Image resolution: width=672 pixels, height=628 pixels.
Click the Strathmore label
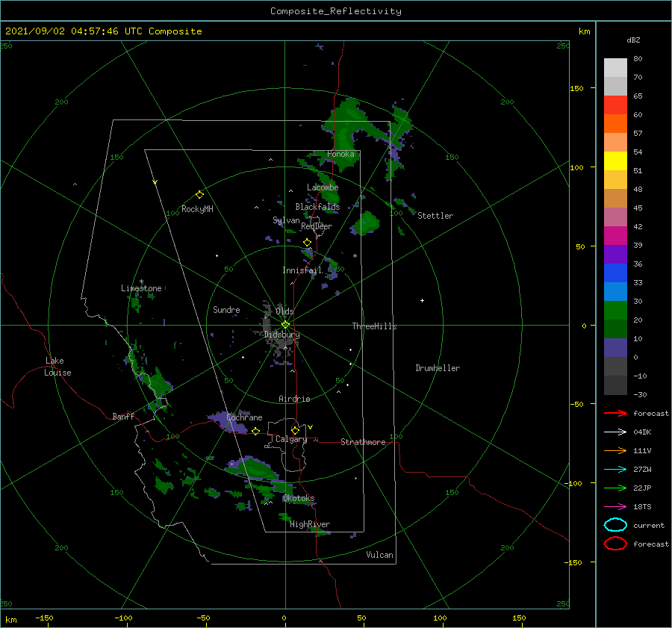(x=363, y=442)
